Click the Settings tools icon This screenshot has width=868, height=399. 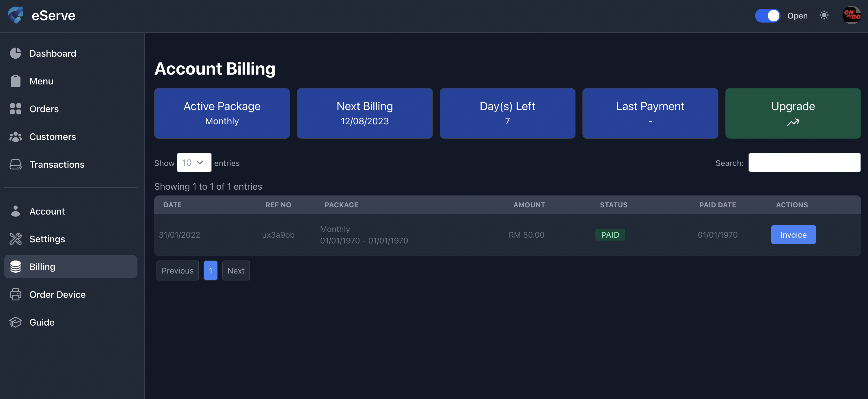16,239
